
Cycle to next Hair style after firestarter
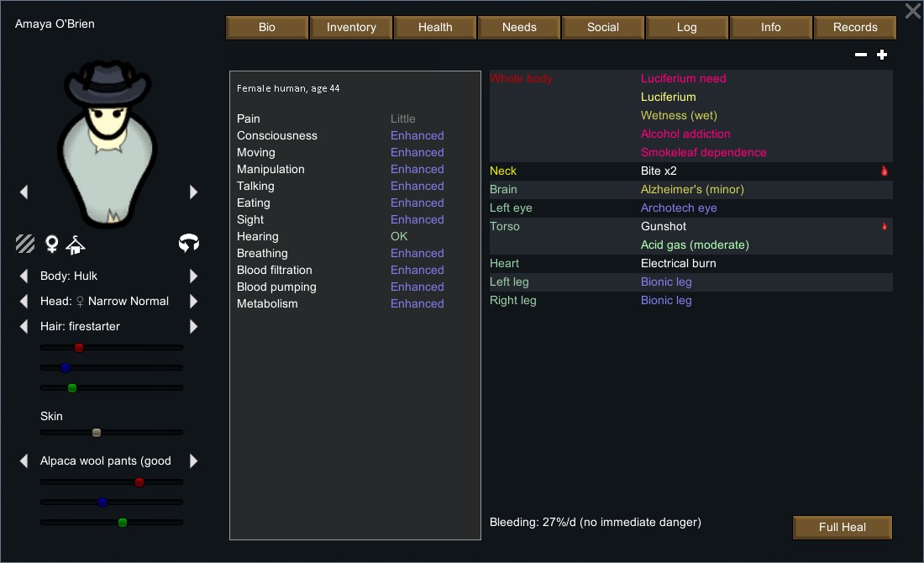(194, 326)
